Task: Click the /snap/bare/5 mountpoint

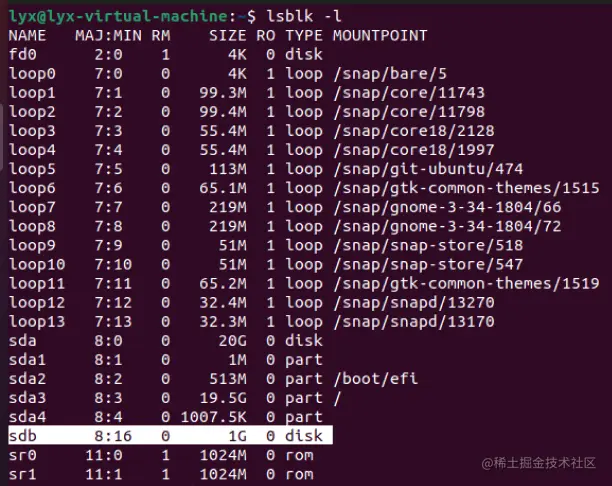Action: (390, 73)
